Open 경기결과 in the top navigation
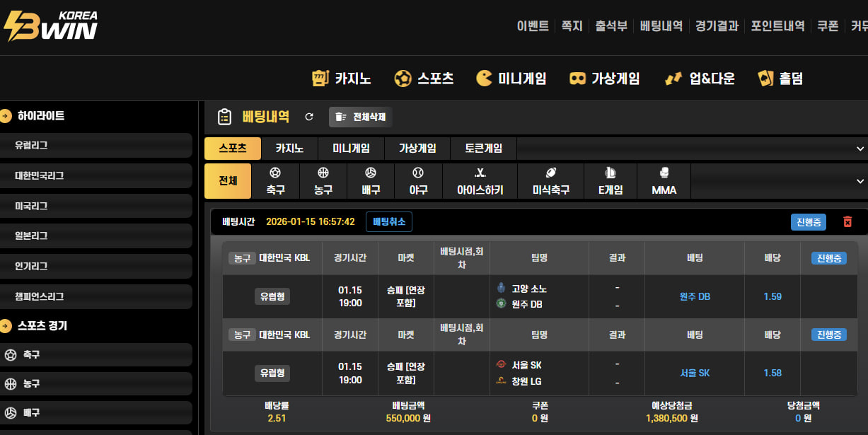This screenshot has width=868, height=435. coord(717,26)
